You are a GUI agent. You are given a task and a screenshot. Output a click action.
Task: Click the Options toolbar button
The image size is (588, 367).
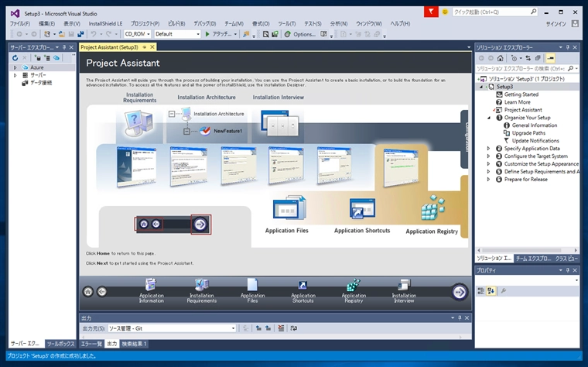point(300,34)
